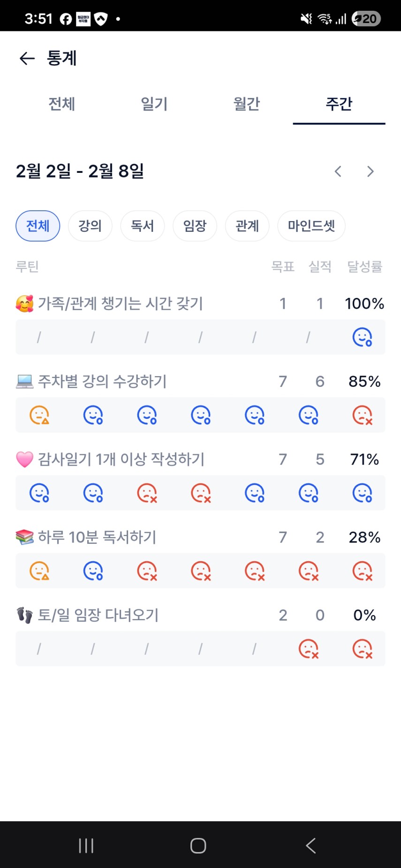Viewport: 401px width, 868px height.
Task: Tap the red failed face in 강의 수강하기 row
Action: point(362,415)
